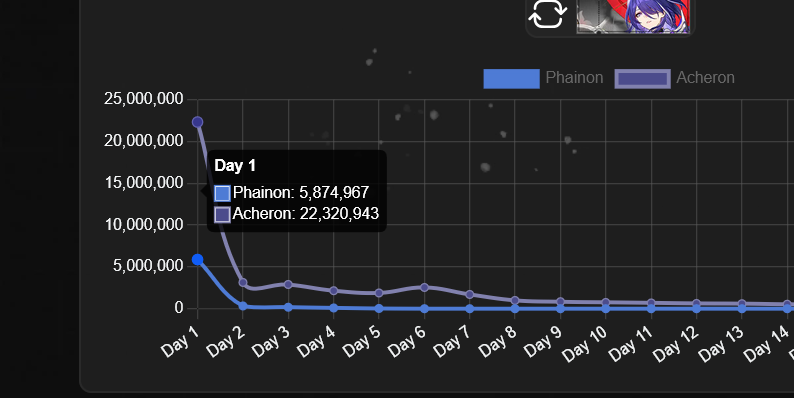Click the Day 12 axis label
The height and width of the screenshot is (398, 794).
(676, 344)
